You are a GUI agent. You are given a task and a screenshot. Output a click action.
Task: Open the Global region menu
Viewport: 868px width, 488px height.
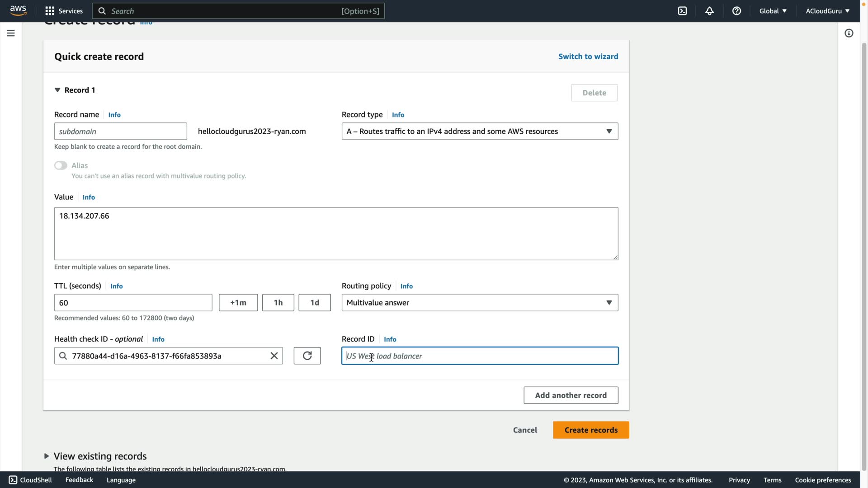tap(773, 11)
